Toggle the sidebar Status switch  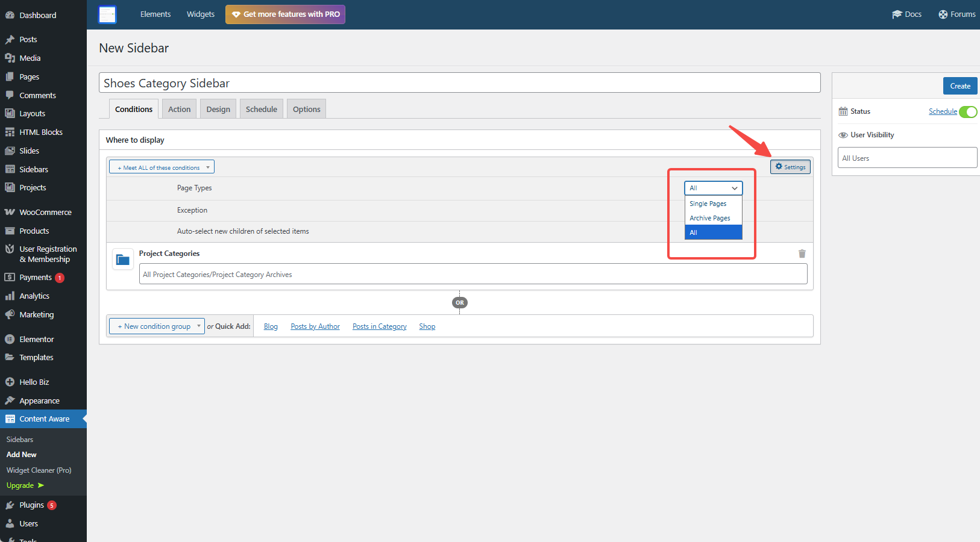click(967, 112)
